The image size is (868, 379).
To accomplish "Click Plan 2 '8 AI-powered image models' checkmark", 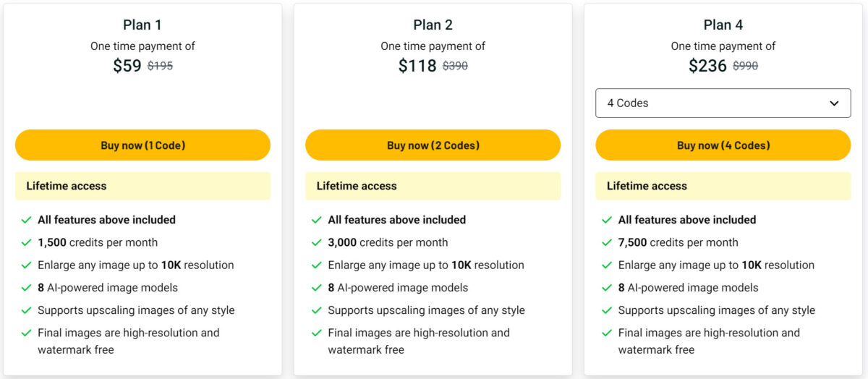I will (317, 288).
